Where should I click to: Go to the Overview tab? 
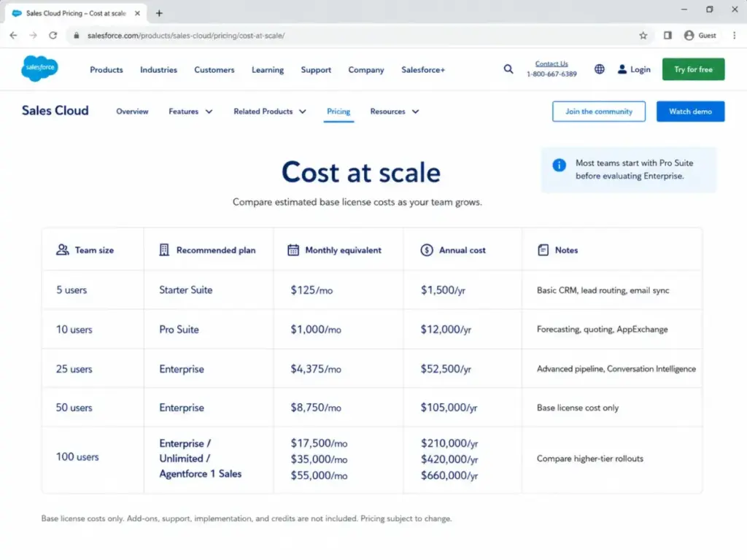[132, 112]
